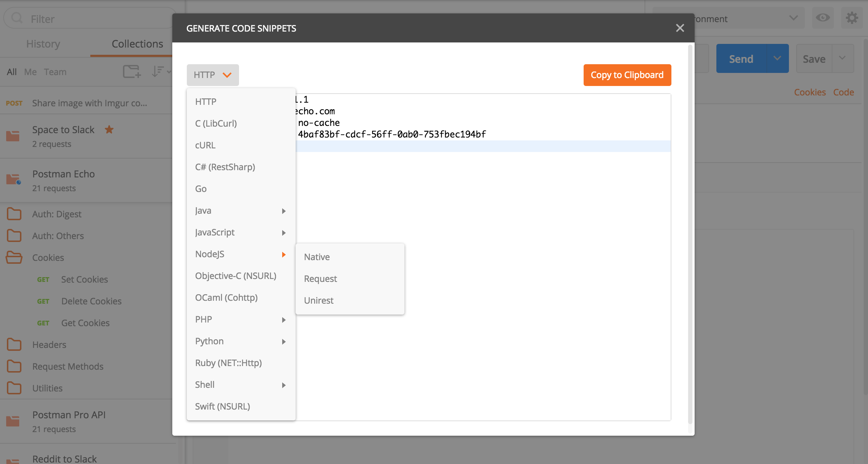Select Native from the NodeJS submenu
Viewport: 868px width, 464px height.
pos(316,256)
